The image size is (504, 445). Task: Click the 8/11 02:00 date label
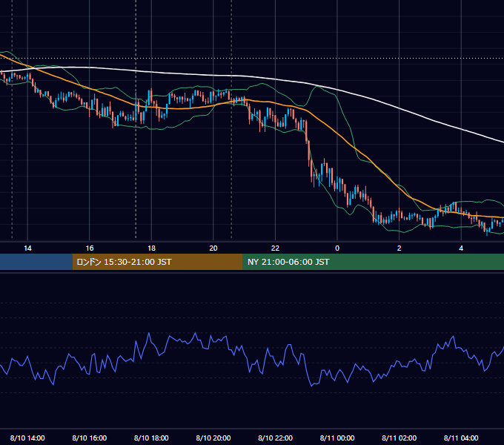399,438
